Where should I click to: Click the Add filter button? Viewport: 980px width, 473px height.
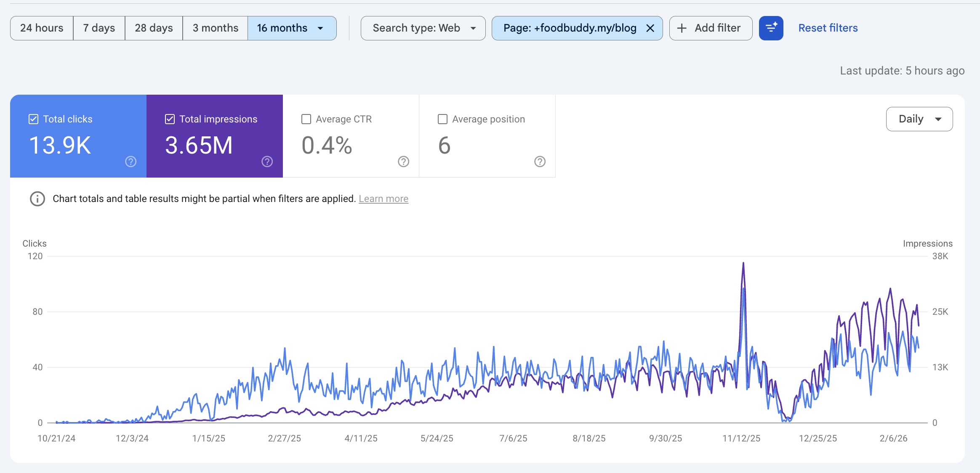click(711, 28)
